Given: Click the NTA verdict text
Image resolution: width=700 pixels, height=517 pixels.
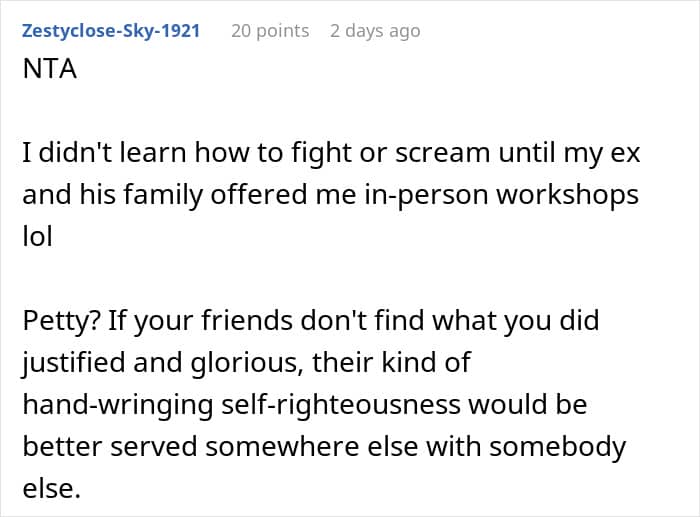Looking at the screenshot, I should coord(50,69).
